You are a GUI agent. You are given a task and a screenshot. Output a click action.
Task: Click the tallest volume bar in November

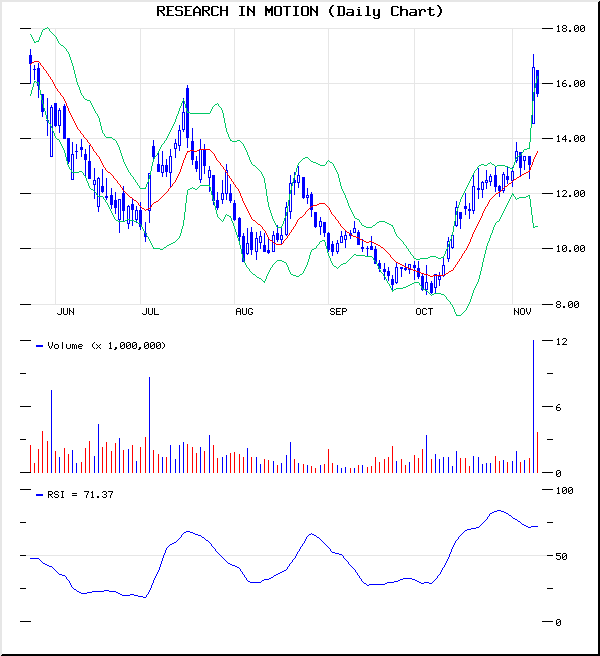click(x=533, y=407)
